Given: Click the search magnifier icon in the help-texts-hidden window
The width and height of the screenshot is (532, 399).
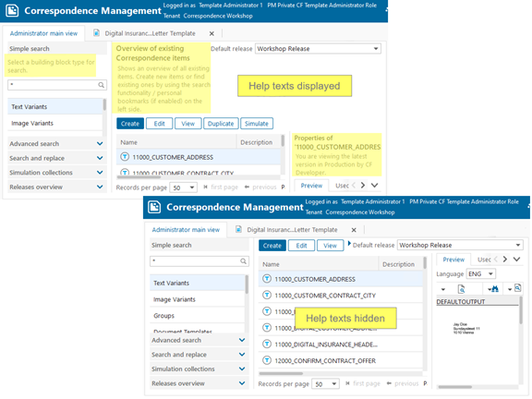Looking at the screenshot, I should pyautogui.click(x=243, y=260).
